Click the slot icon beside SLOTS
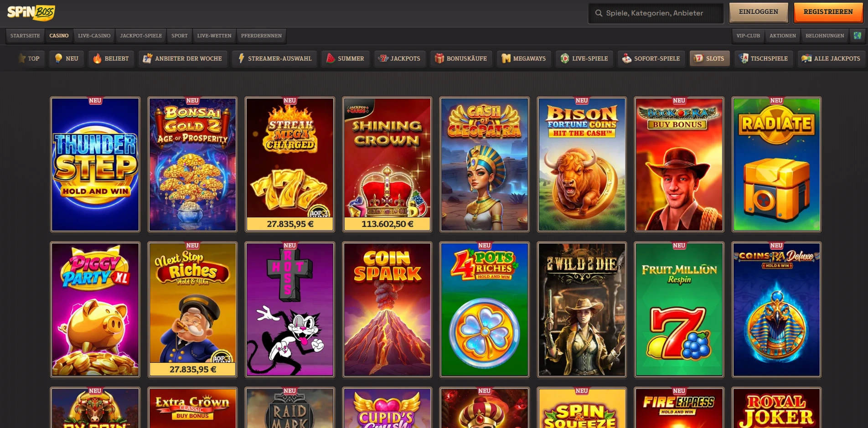868x428 pixels. pos(698,58)
